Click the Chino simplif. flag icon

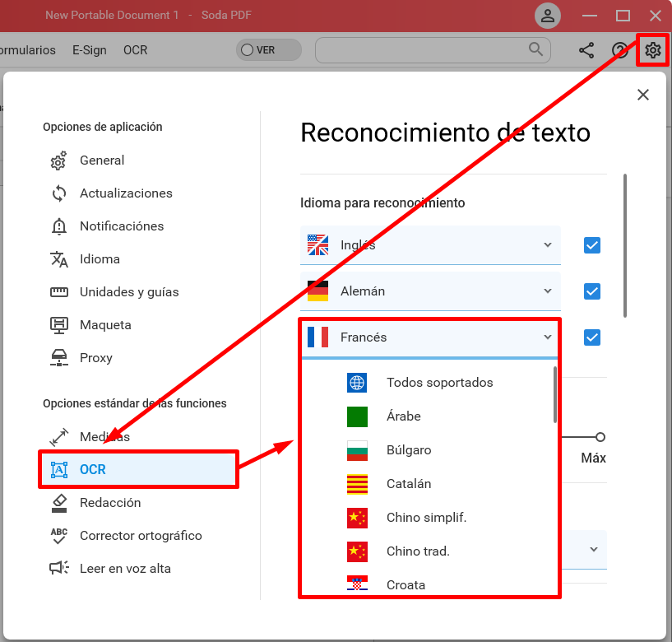click(x=357, y=518)
